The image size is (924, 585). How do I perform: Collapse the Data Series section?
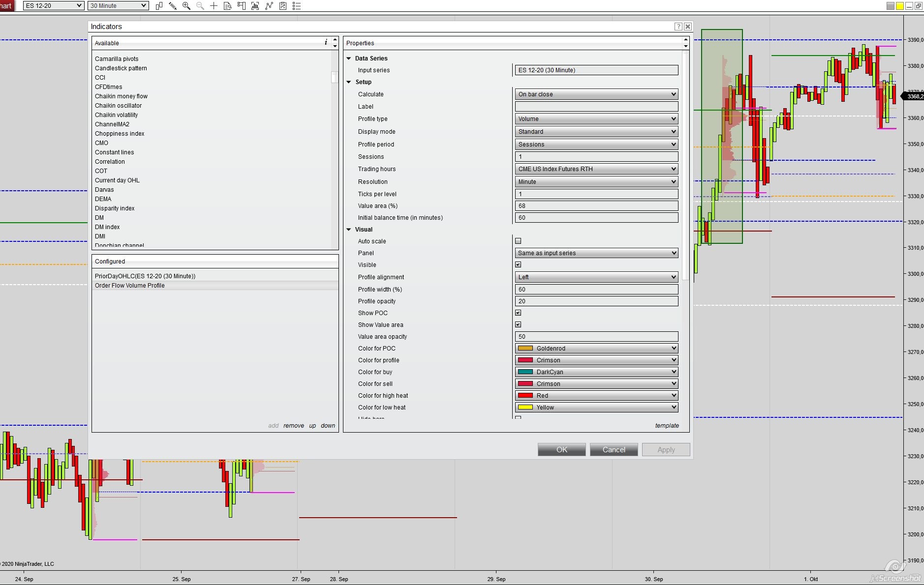tap(349, 58)
